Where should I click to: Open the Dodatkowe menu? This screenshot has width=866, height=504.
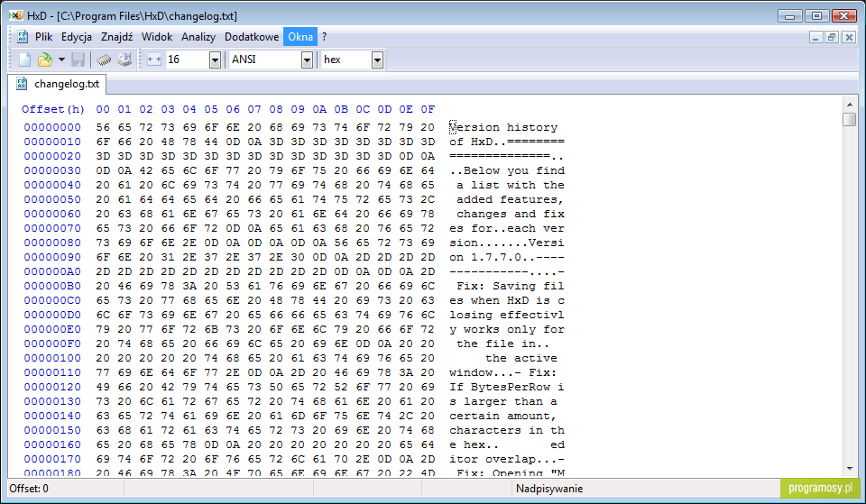tap(252, 37)
